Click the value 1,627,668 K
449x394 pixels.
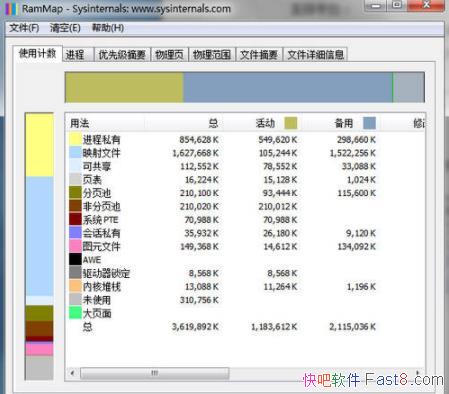click(195, 153)
